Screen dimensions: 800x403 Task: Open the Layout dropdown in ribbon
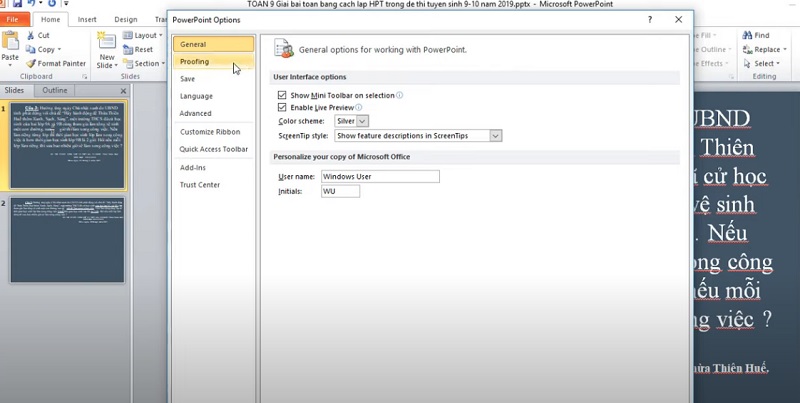143,35
